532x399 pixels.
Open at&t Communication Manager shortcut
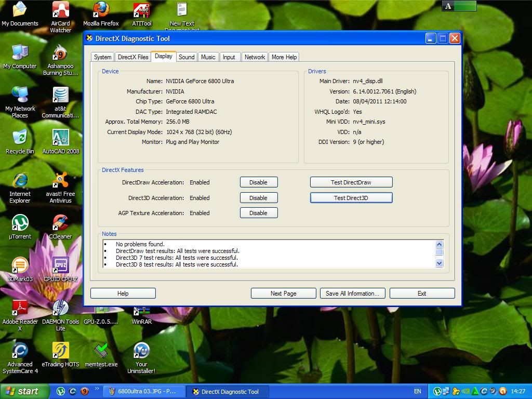(60, 102)
